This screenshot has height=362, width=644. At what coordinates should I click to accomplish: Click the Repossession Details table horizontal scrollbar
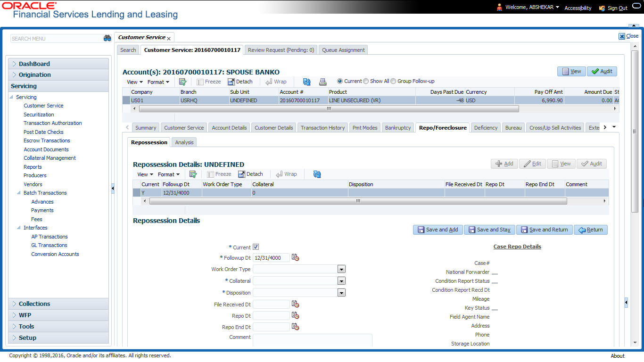358,201
